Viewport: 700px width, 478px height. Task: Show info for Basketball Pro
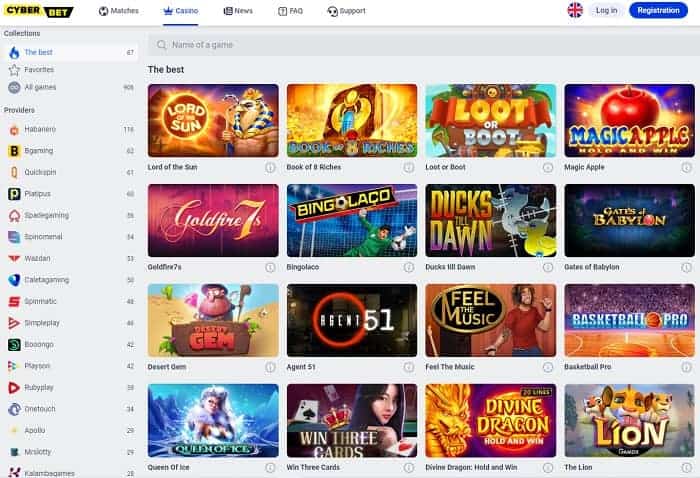click(x=687, y=367)
